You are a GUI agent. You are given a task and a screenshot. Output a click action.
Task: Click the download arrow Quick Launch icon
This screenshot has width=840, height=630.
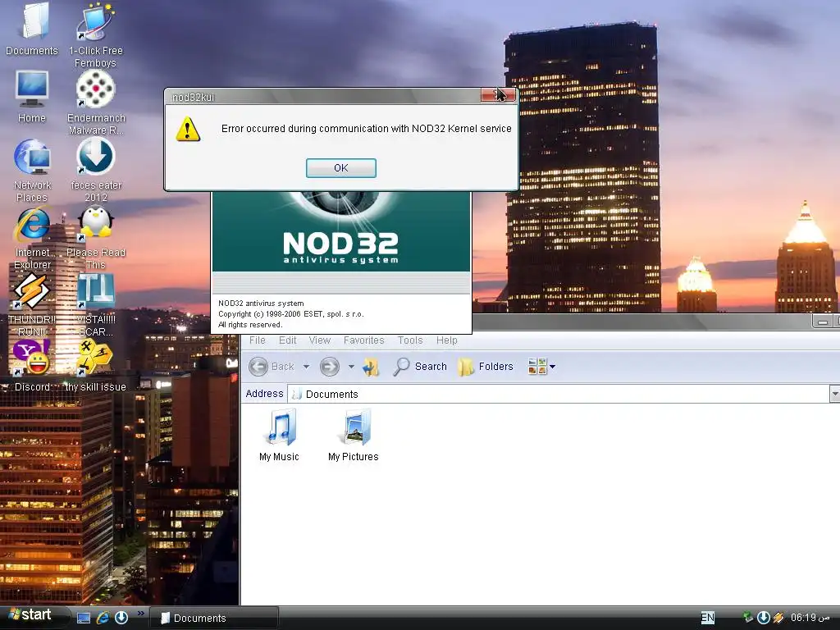pyautogui.click(x=121, y=618)
